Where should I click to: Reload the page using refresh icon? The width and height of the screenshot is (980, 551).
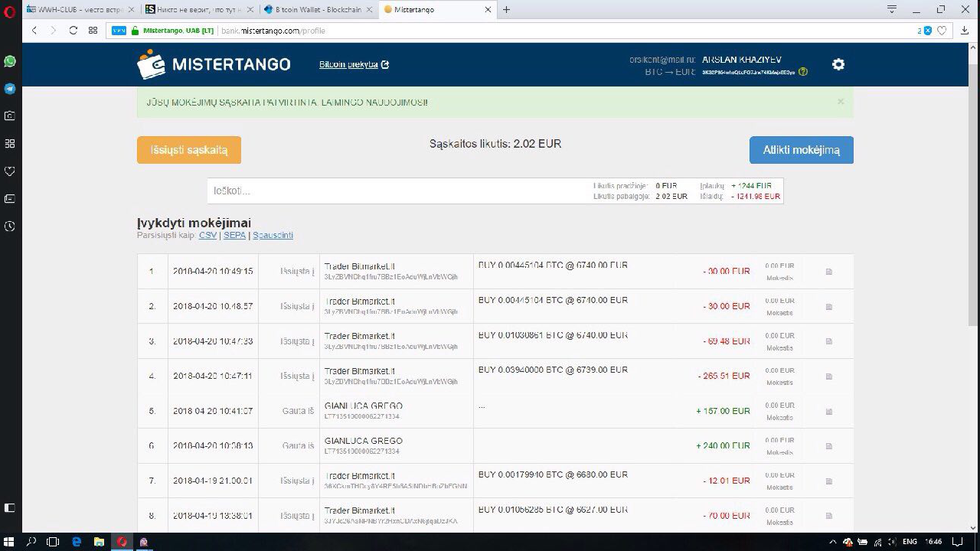tap(73, 31)
